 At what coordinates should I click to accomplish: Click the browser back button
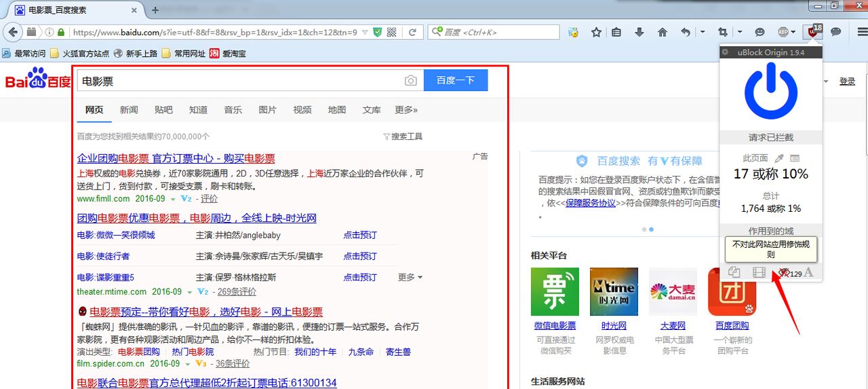tap(12, 32)
